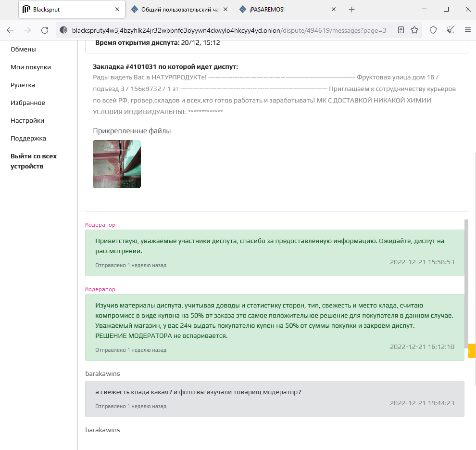
Task: Select the Blacksprut tab
Action: tap(72, 10)
